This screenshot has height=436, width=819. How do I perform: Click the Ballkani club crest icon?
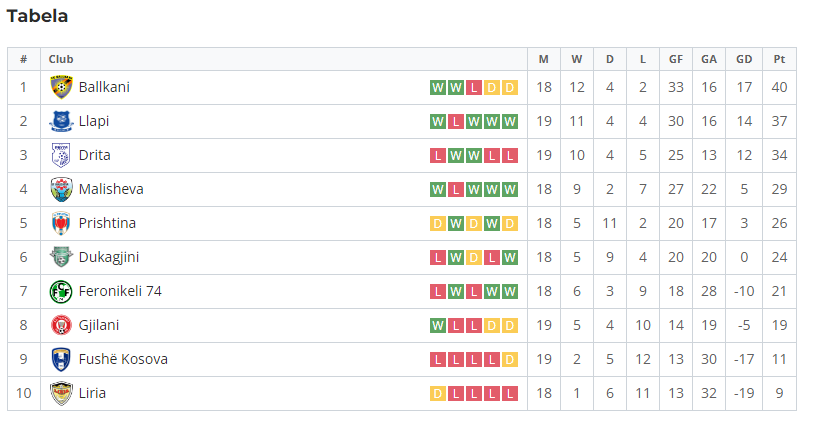click(x=61, y=87)
